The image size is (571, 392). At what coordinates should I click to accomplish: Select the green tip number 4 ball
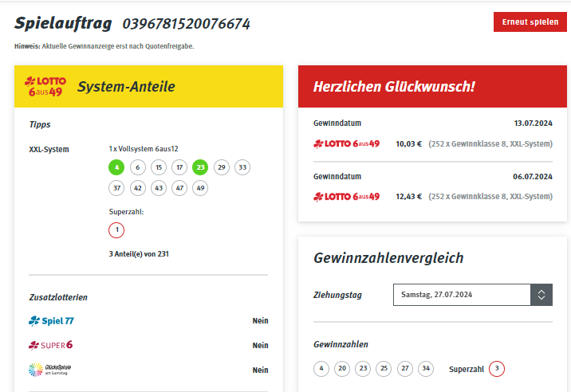coord(116,167)
